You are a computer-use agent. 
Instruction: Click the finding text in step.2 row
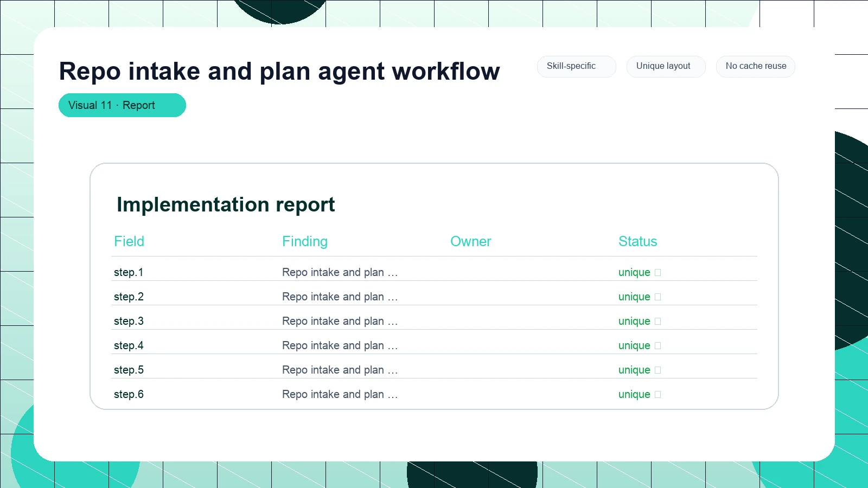[x=340, y=297]
